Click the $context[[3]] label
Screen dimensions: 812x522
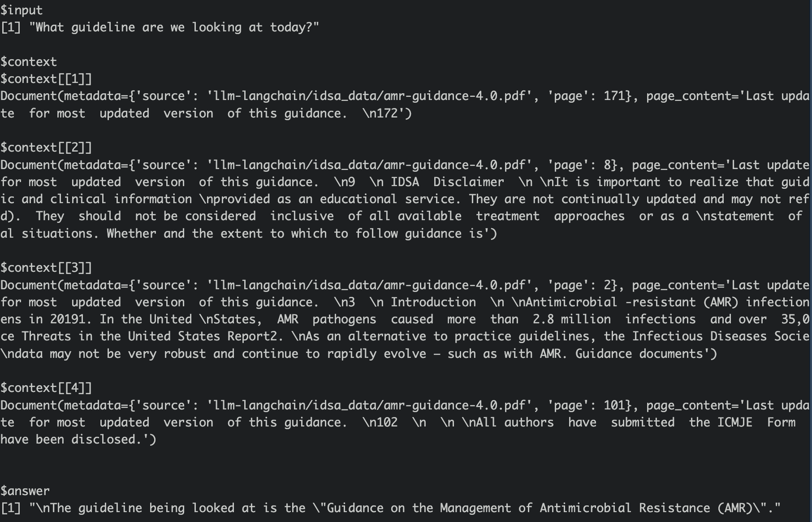tap(46, 268)
